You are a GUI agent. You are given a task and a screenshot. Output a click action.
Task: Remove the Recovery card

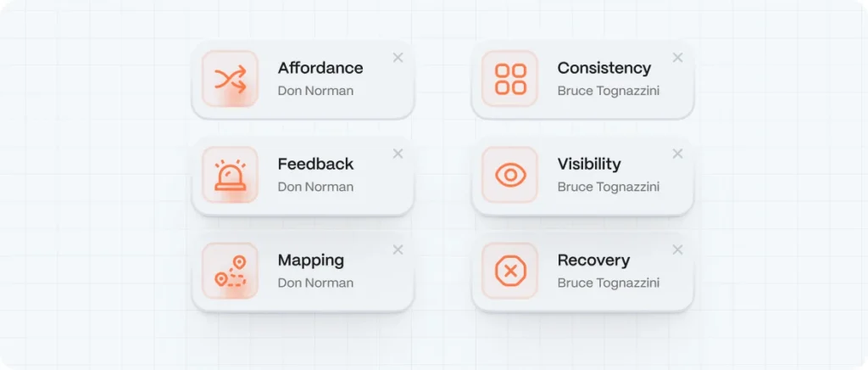(677, 249)
